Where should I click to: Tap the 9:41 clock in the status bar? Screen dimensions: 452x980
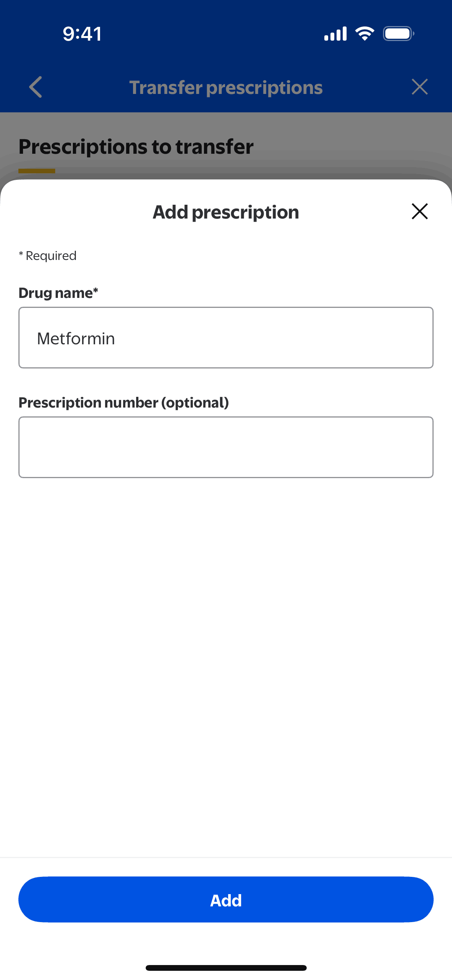tap(82, 34)
